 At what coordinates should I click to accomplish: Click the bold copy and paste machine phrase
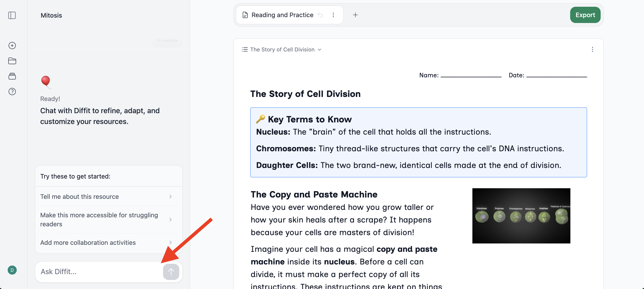[344, 255]
